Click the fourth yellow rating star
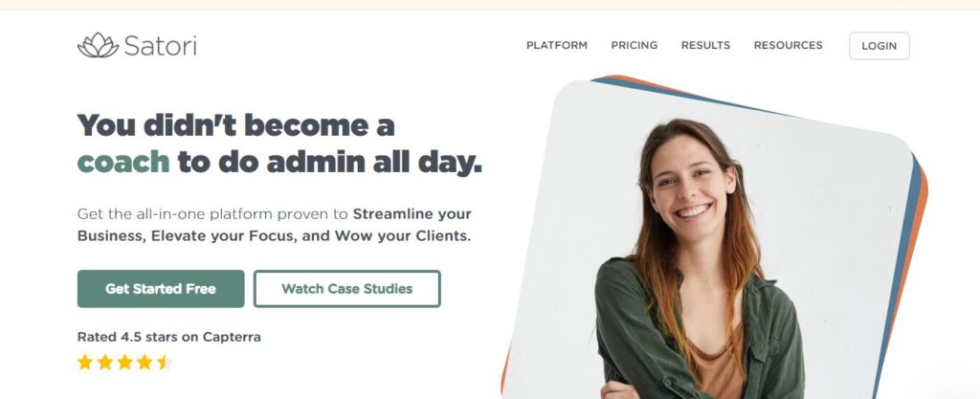This screenshot has width=980, height=399. click(x=145, y=362)
